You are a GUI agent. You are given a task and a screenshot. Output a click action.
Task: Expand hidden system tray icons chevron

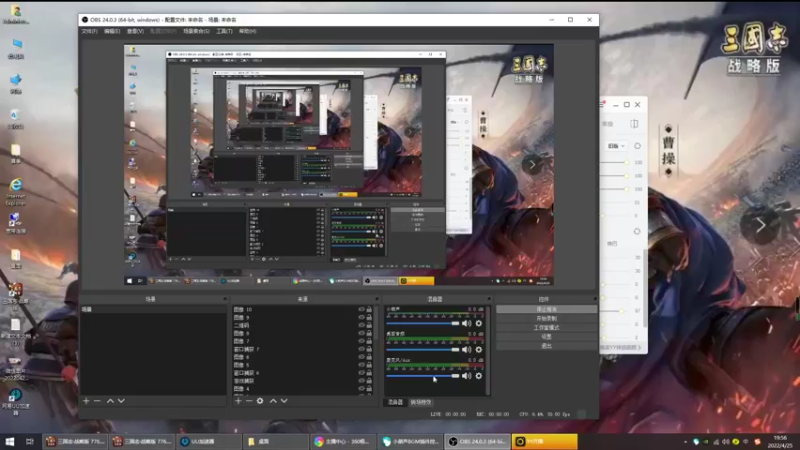click(x=685, y=442)
